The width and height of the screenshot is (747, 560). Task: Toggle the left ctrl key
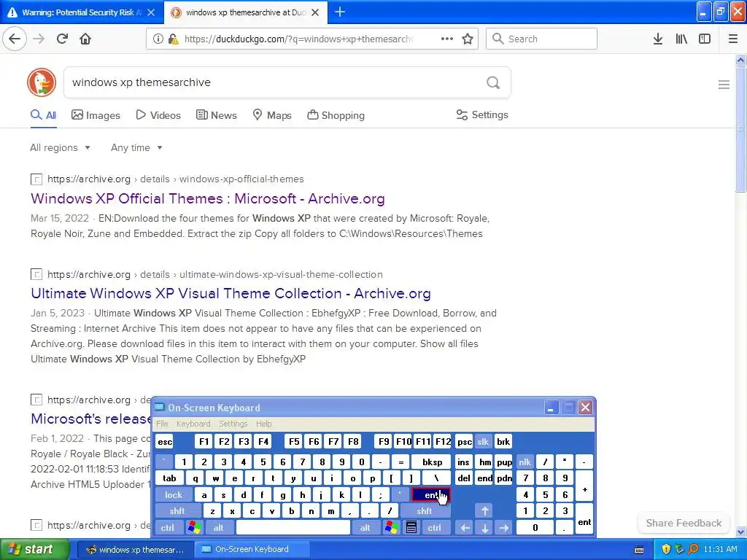click(x=167, y=528)
